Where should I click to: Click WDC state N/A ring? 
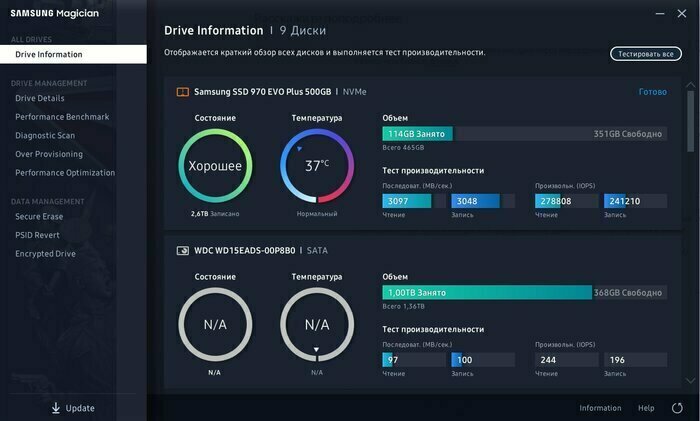(215, 325)
